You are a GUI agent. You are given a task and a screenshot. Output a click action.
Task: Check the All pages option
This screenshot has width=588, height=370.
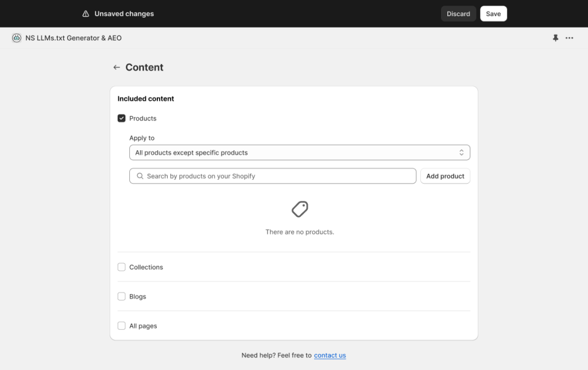point(122,326)
